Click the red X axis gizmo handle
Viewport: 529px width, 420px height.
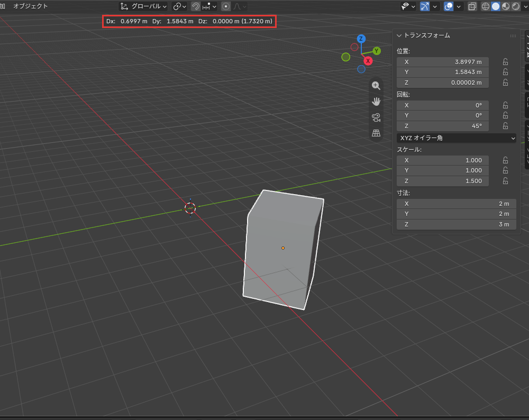pyautogui.click(x=368, y=61)
